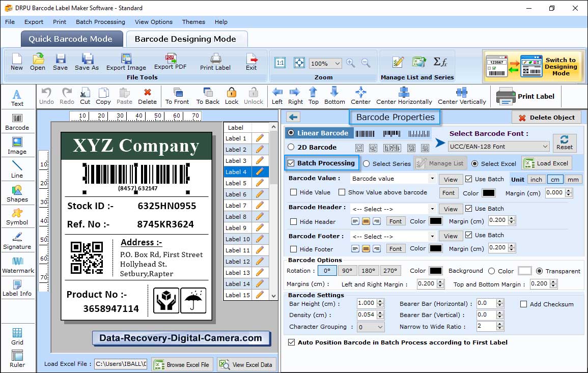Click the Barcode Value color swatch

tap(489, 193)
